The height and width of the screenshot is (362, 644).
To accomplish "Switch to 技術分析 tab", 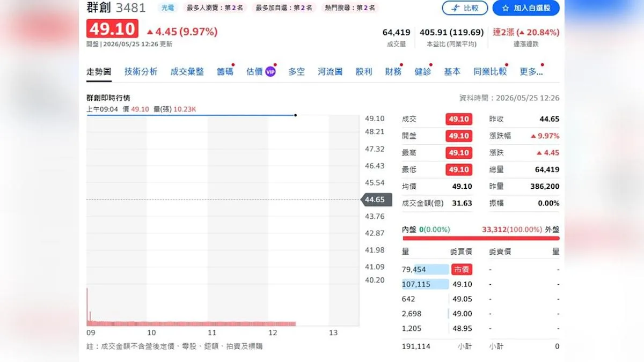I will (x=141, y=71).
